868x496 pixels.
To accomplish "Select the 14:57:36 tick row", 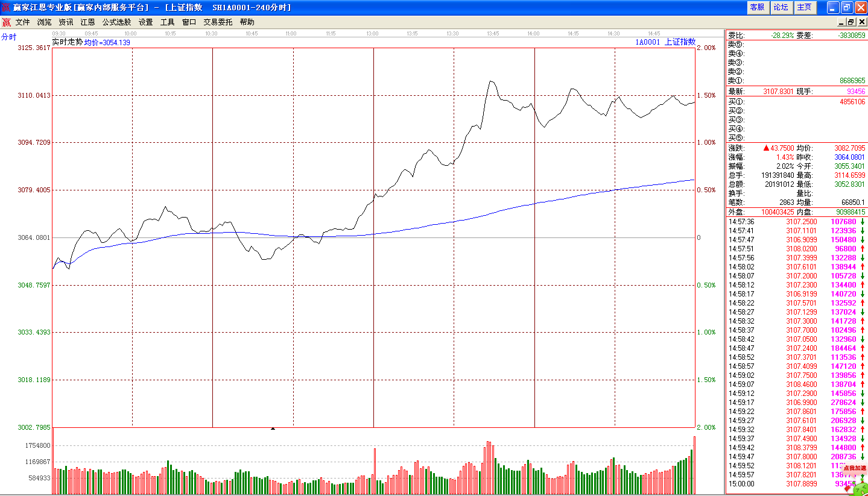I will click(796, 221).
